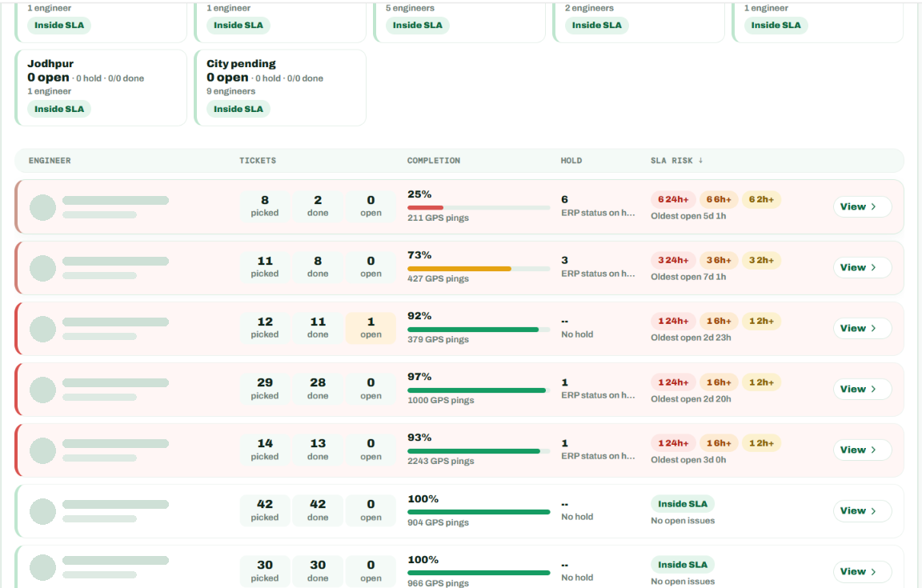
Task: Open View for the 73% completion engineer
Action: click(x=862, y=267)
